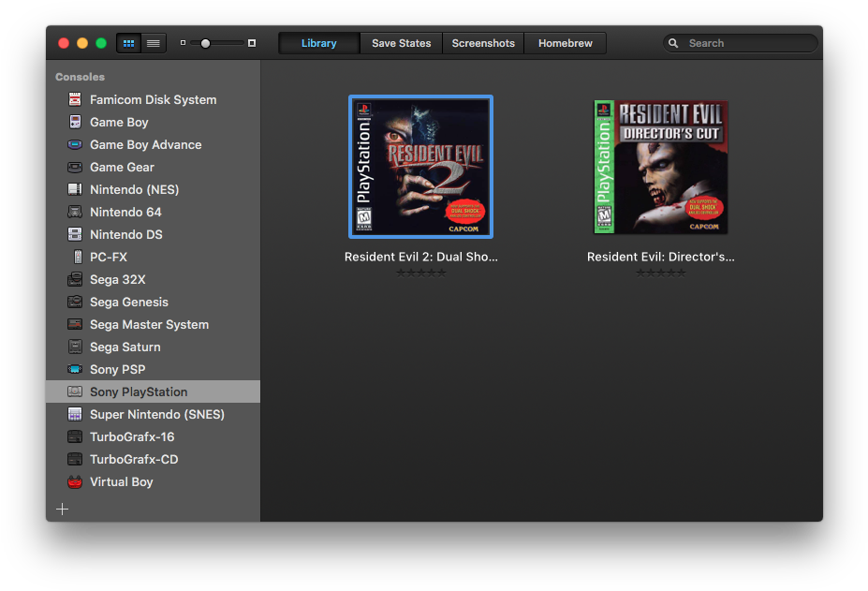This screenshot has width=868, height=591.
Task: Click the Sega Genesis console icon
Action: coord(75,302)
